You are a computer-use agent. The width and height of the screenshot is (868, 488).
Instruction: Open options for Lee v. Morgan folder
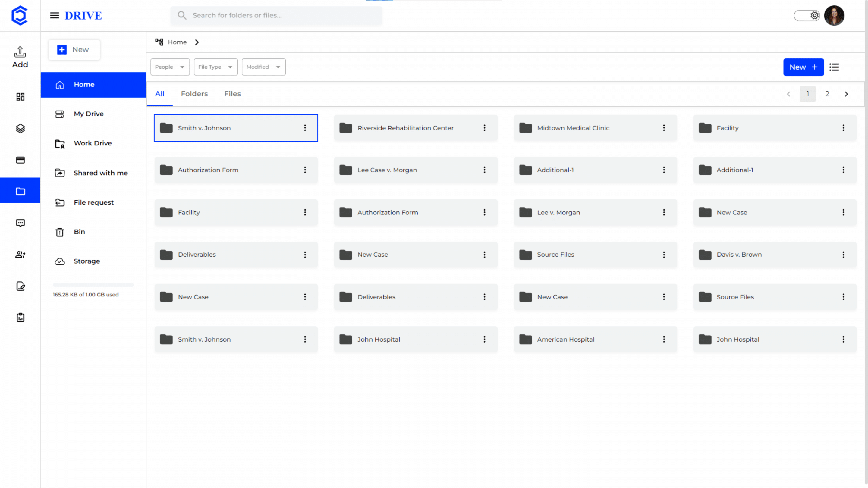coord(664,212)
